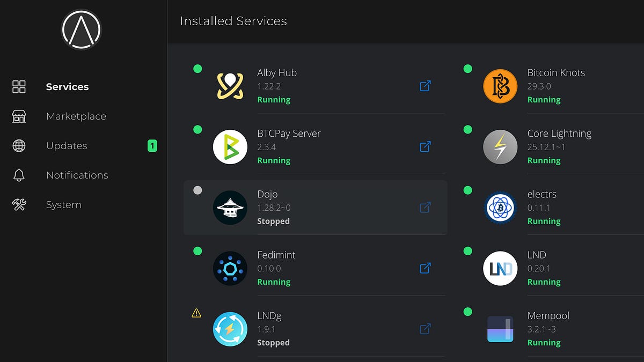Launch BTCPay Server via external link icon
Screen dimensions: 644x362
click(x=425, y=146)
